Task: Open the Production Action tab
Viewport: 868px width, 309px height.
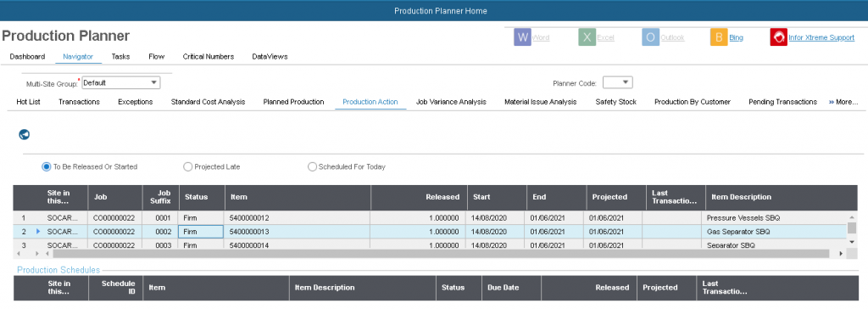Action: [370, 102]
